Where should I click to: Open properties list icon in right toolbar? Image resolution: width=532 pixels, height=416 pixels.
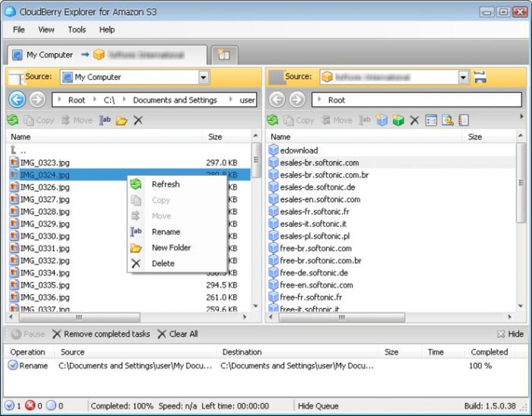[x=431, y=120]
